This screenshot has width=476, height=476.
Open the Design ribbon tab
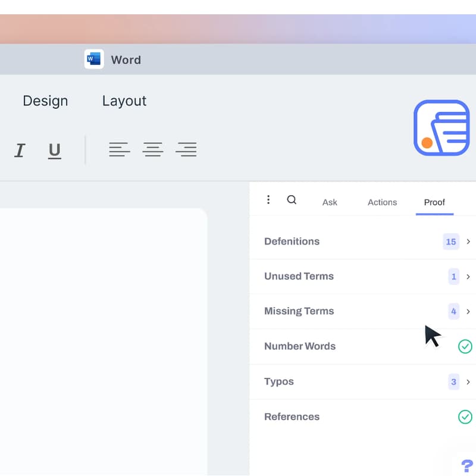45,101
